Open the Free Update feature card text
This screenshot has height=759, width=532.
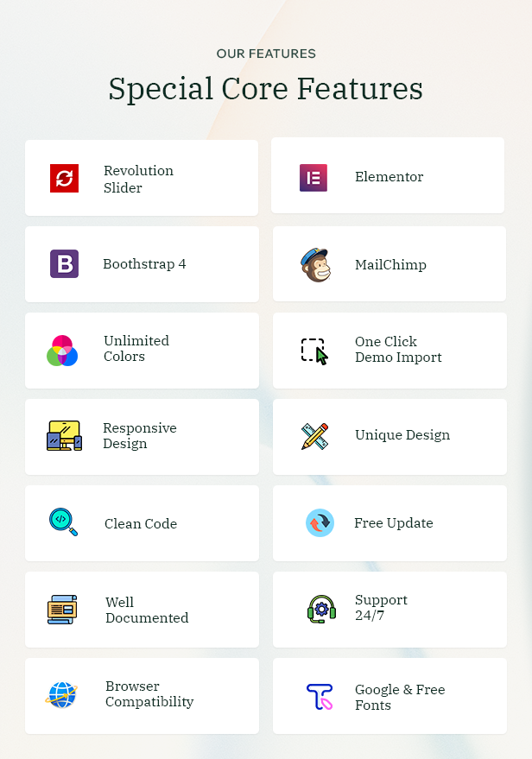(394, 522)
